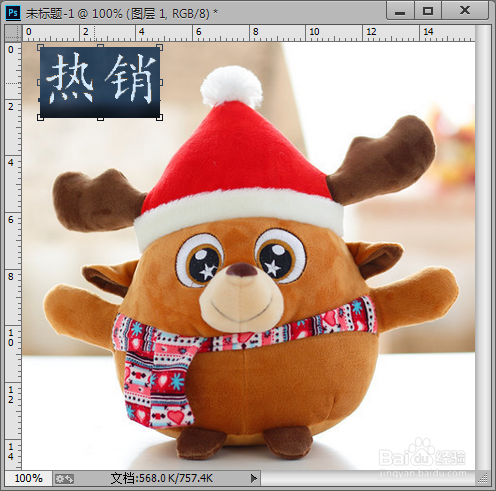
Task: Minimize the document window
Action: 400,12
